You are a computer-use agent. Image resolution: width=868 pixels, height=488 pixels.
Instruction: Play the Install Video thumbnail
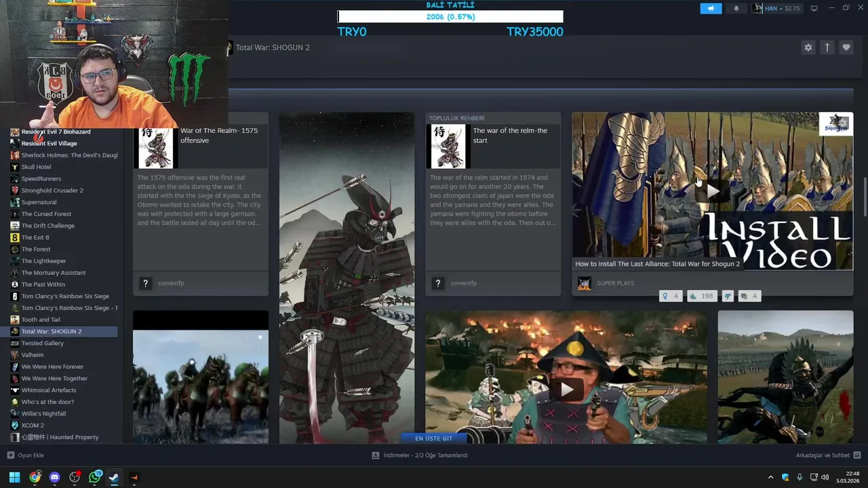[x=712, y=191]
